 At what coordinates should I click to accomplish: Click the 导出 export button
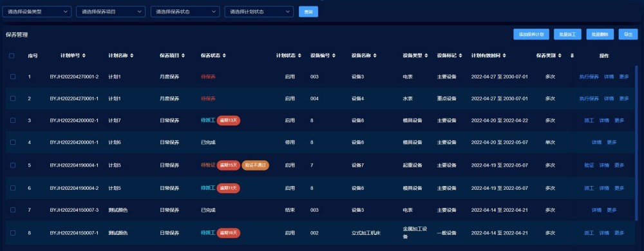628,35
